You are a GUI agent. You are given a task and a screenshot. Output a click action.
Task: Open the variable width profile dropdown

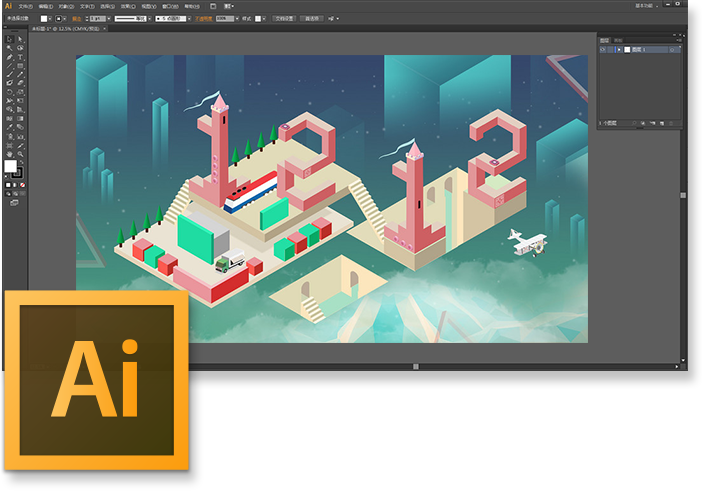pyautogui.click(x=150, y=19)
